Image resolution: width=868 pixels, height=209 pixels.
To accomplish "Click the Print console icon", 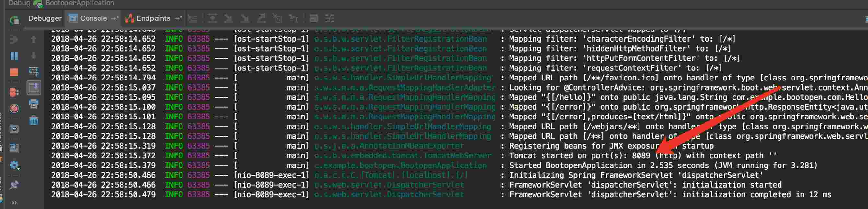I will pos(34,104).
